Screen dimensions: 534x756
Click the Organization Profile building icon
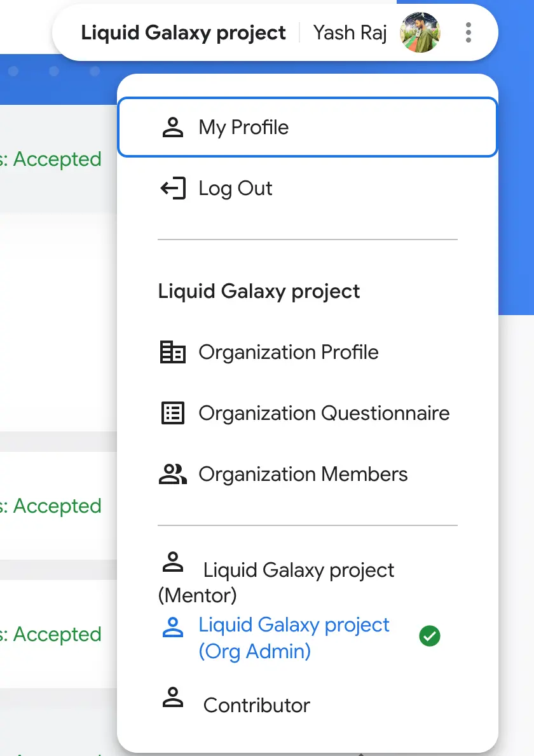coord(173,352)
